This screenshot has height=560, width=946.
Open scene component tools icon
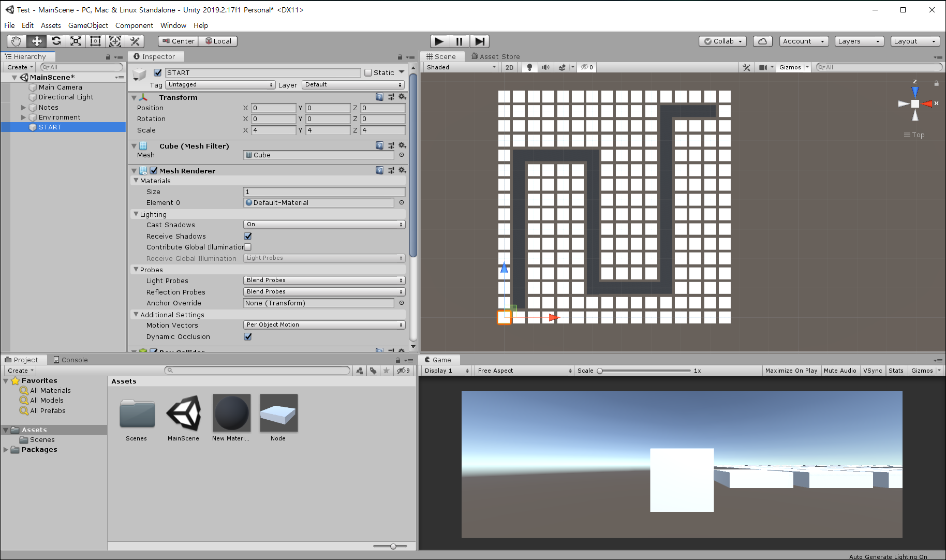(x=746, y=67)
